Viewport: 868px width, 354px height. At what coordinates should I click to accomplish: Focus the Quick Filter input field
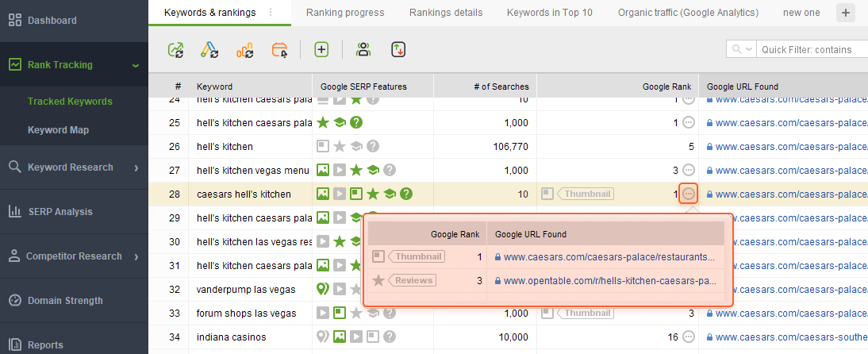point(812,49)
